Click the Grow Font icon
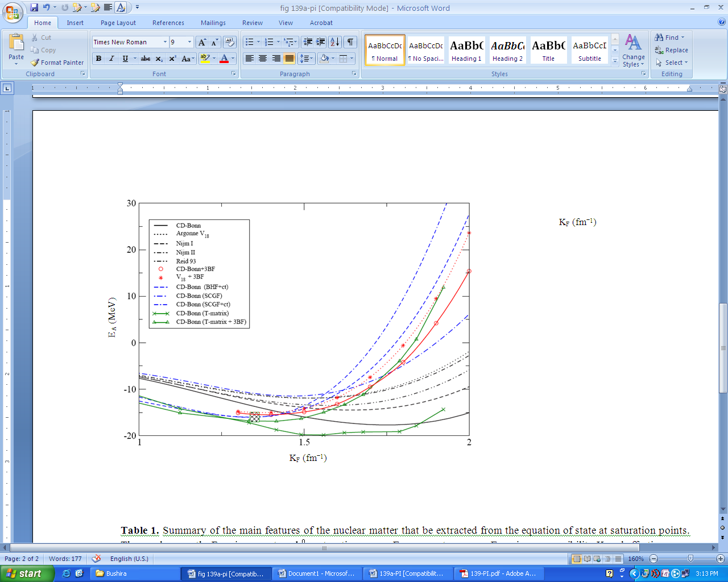Screen dimensions: 728x582 click(202, 42)
